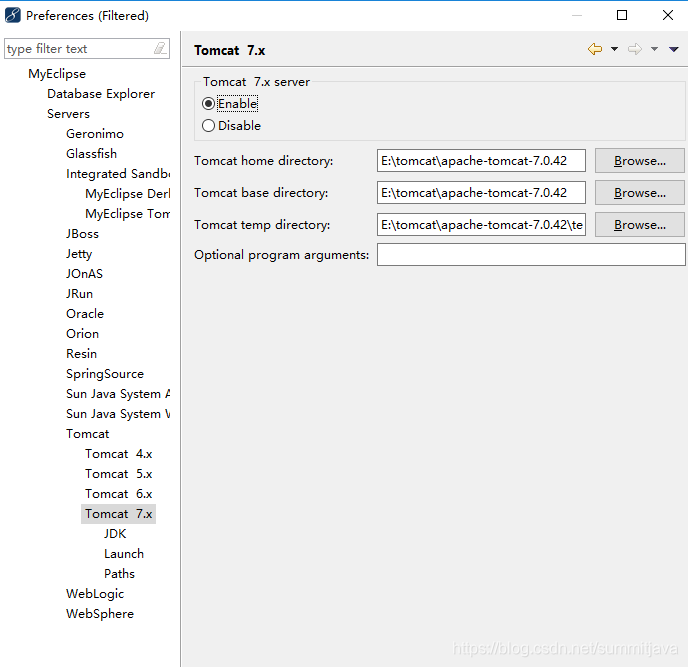Select JOnAS server entry
Screen dimensions: 688x667
(x=84, y=274)
